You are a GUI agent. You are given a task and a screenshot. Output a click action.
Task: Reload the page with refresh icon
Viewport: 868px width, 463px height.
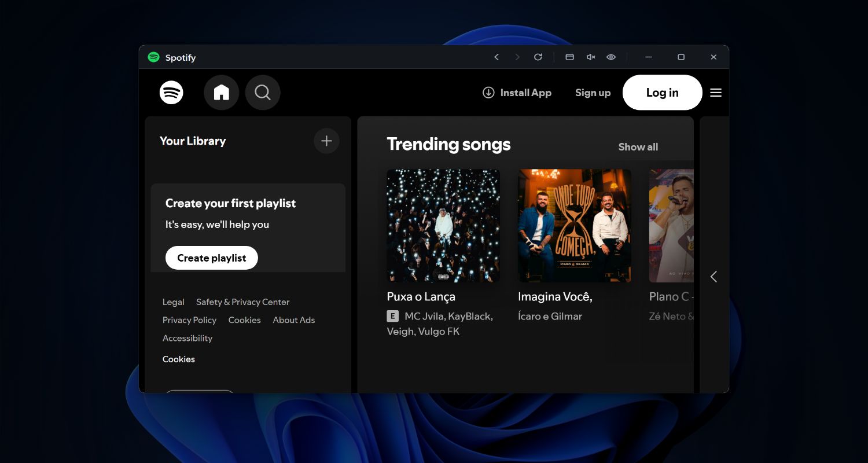[538, 57]
